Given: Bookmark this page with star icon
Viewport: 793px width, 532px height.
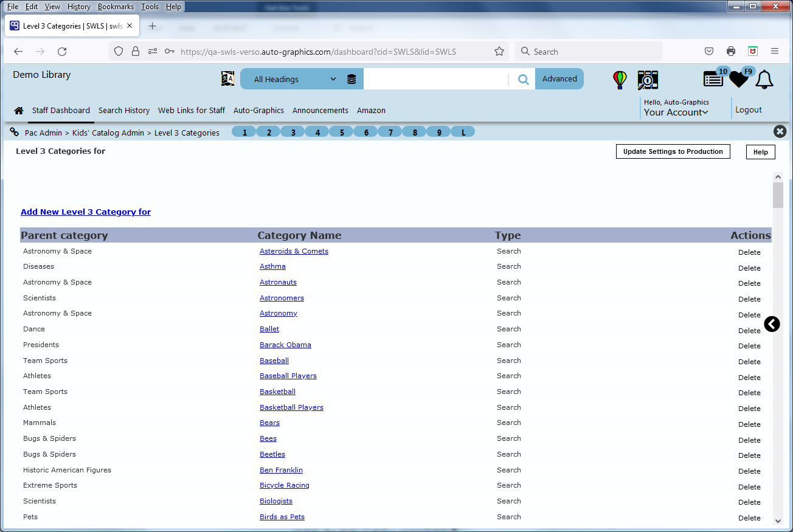Looking at the screenshot, I should (x=499, y=52).
